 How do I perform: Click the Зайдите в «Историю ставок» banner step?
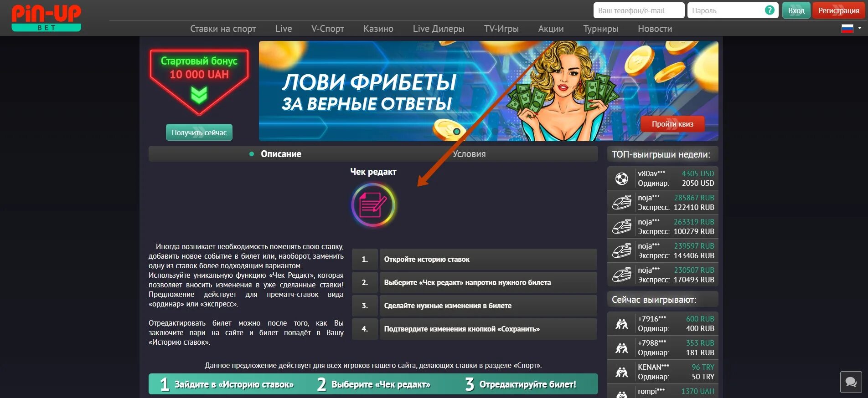pos(227,384)
